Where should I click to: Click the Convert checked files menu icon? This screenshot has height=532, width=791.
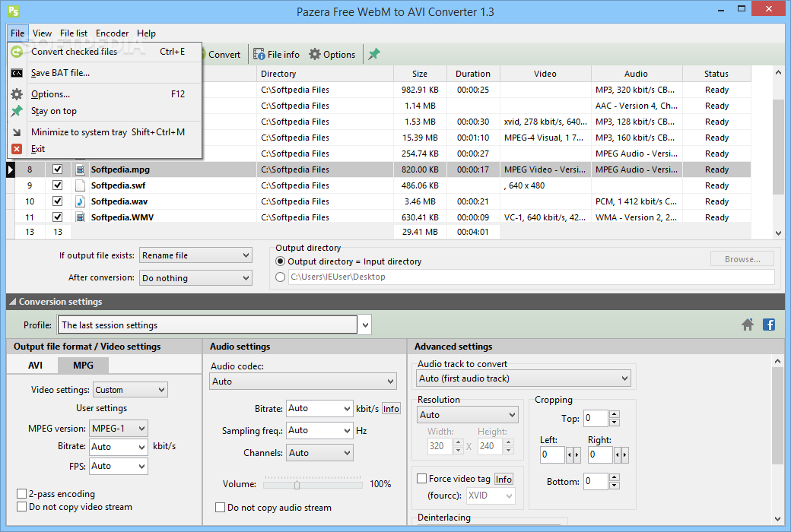click(x=17, y=52)
